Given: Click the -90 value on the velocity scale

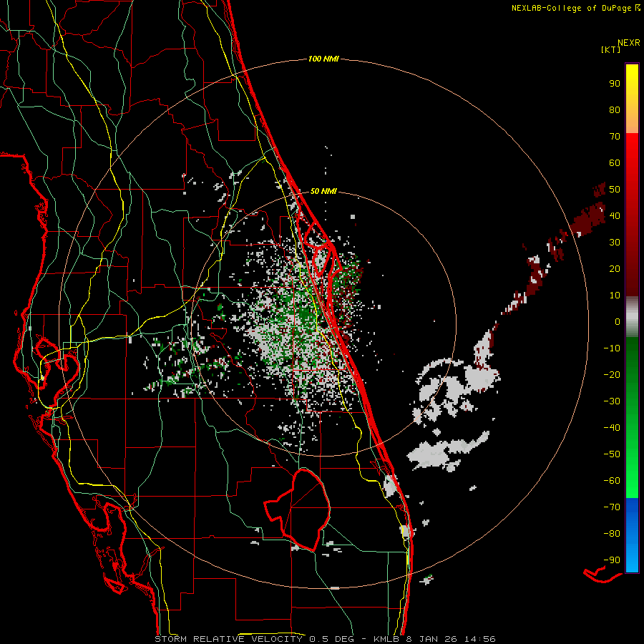Looking at the screenshot, I should (x=612, y=560).
